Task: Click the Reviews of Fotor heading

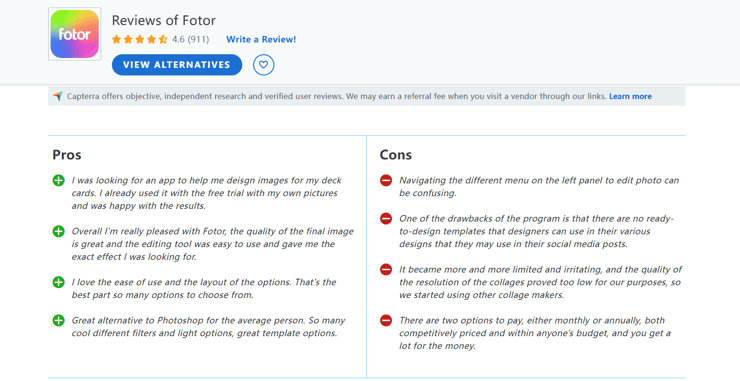Action: coord(164,20)
